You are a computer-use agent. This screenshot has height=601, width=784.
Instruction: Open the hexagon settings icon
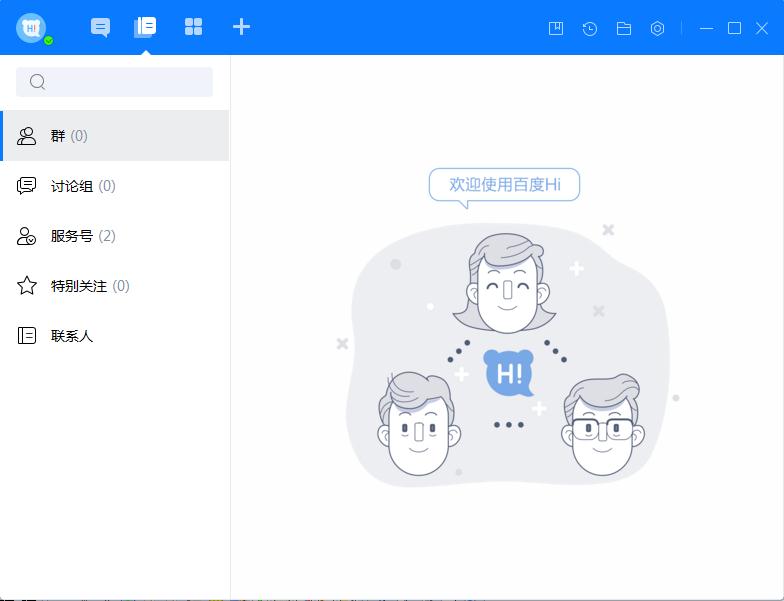point(658,28)
